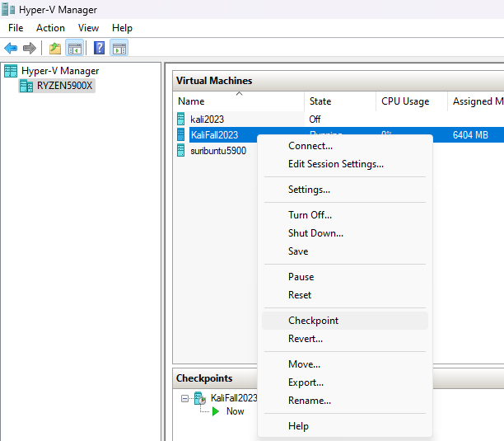Choose Edit Session Settings... in context menu
This screenshot has width=504, height=441.
[345, 164]
